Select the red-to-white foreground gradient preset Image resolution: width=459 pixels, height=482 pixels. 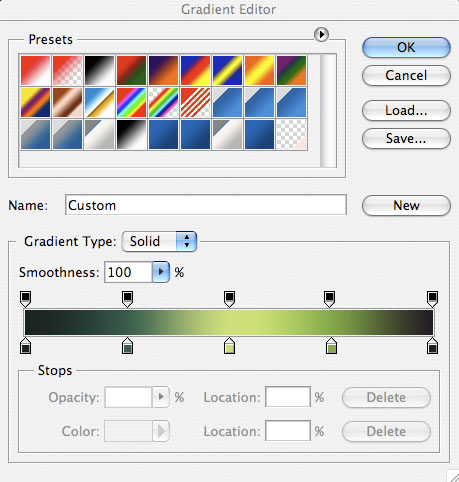coord(35,70)
